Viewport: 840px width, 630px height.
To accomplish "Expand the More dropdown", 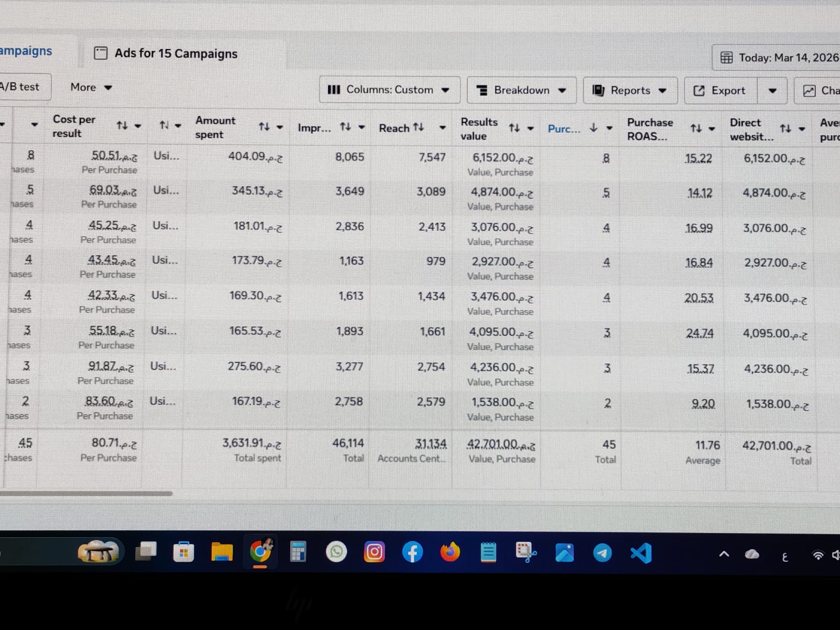I will click(90, 87).
